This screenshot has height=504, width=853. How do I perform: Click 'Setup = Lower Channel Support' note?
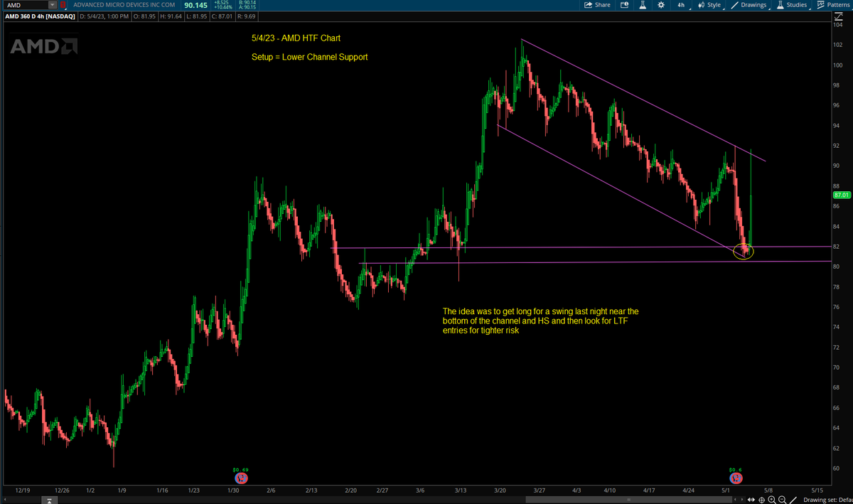click(x=309, y=57)
